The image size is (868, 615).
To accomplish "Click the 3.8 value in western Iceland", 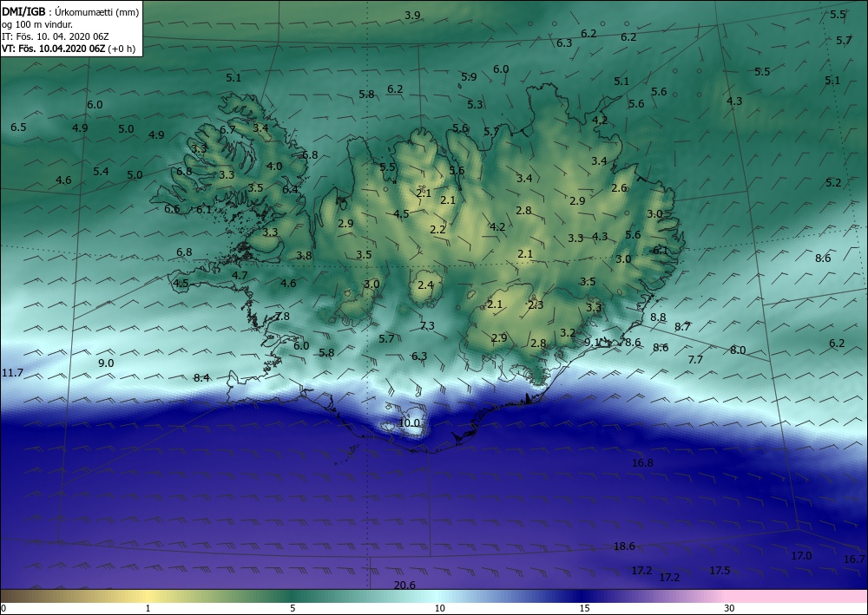I will pos(303,256).
